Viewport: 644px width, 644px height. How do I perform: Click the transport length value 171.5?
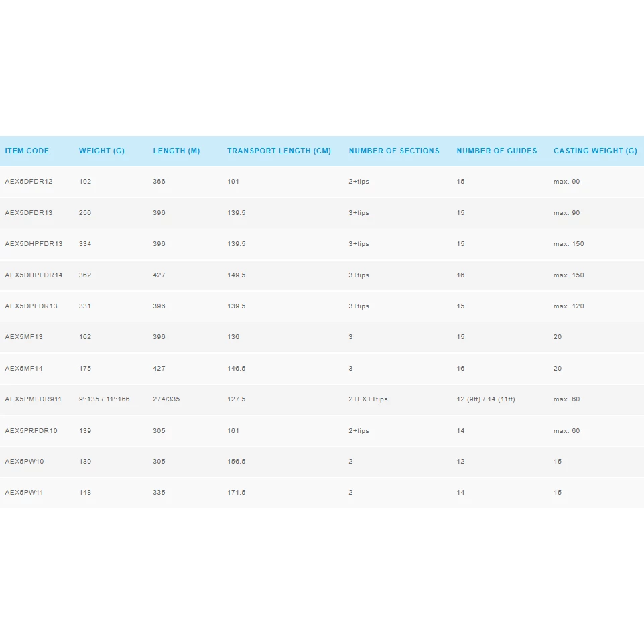(x=236, y=493)
